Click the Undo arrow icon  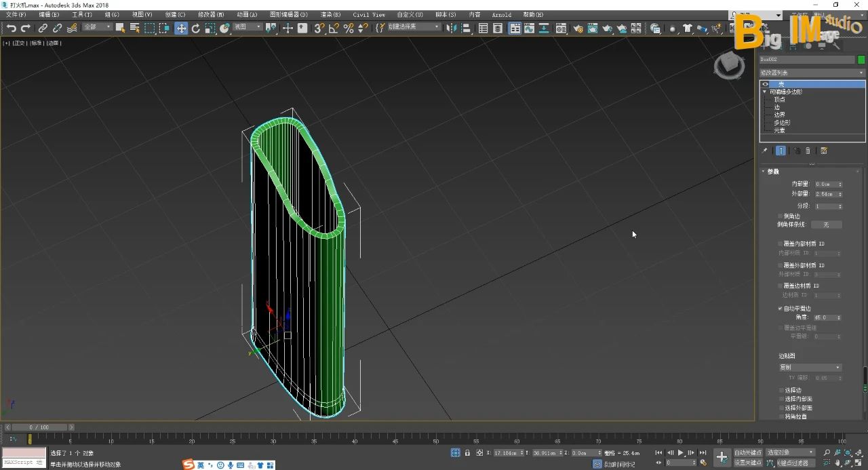pos(11,28)
